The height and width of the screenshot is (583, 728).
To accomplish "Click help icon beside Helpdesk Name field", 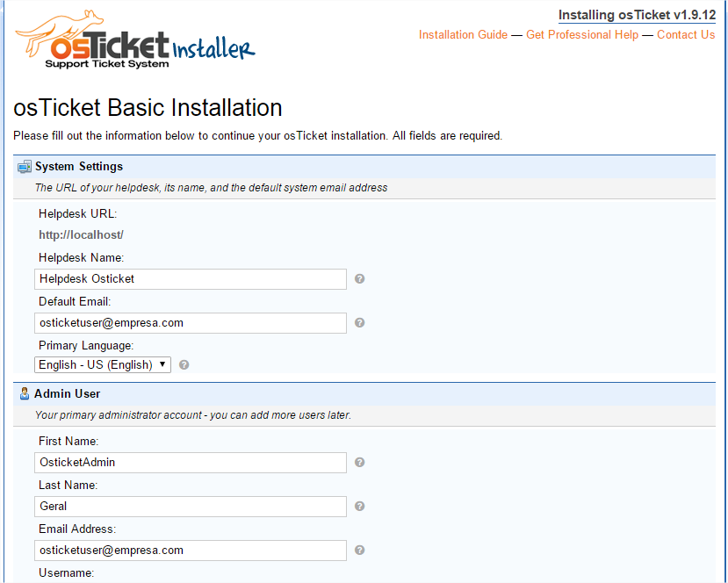I will click(359, 279).
